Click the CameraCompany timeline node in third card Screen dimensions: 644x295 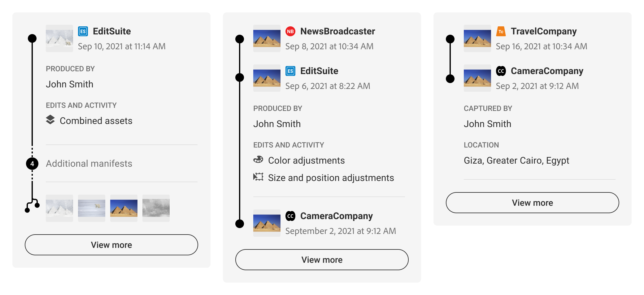tap(450, 79)
